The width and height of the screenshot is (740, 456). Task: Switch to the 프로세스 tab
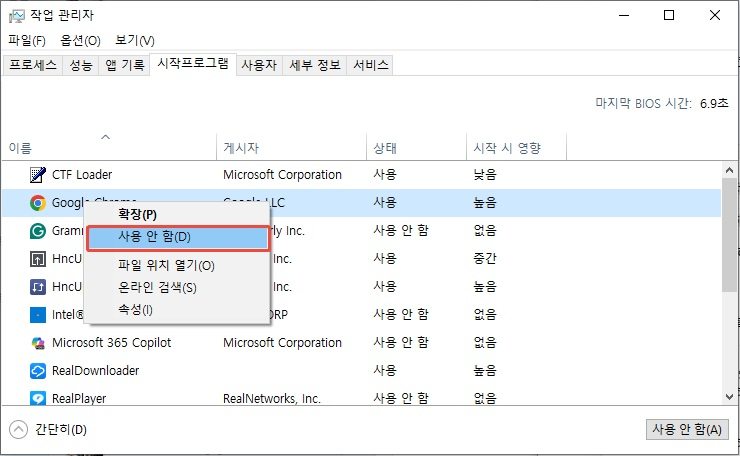point(33,65)
